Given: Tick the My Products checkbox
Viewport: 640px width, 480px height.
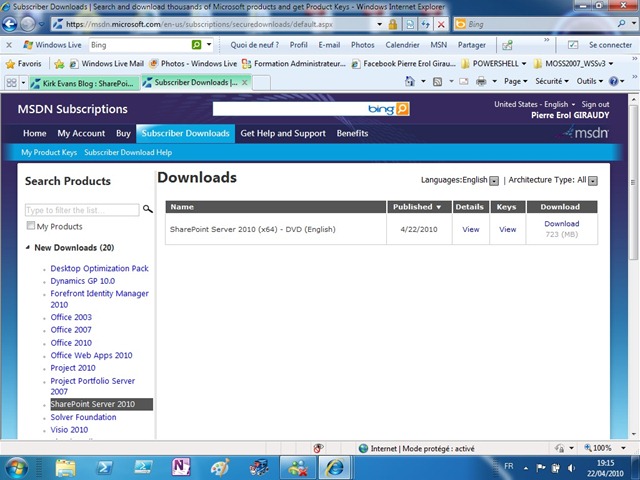Looking at the screenshot, I should coord(31,225).
